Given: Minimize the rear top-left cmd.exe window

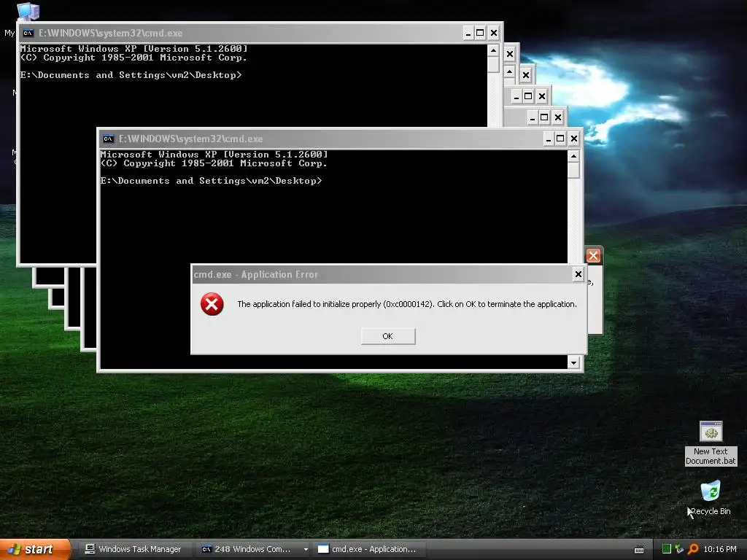Looking at the screenshot, I should point(468,34).
